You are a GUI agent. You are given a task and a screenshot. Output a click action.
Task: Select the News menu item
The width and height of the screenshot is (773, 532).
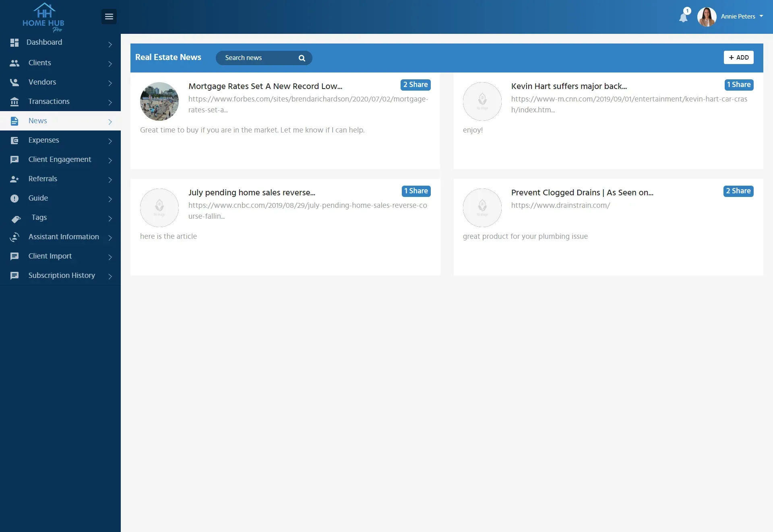tap(60, 121)
